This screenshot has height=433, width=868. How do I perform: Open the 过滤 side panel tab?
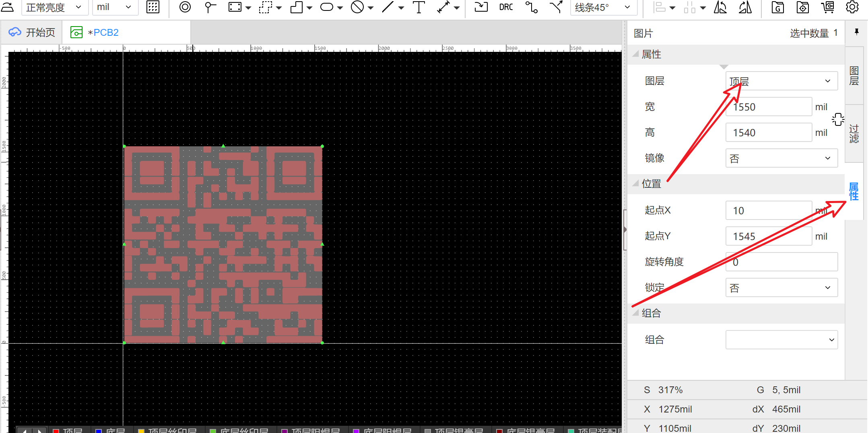pyautogui.click(x=854, y=134)
